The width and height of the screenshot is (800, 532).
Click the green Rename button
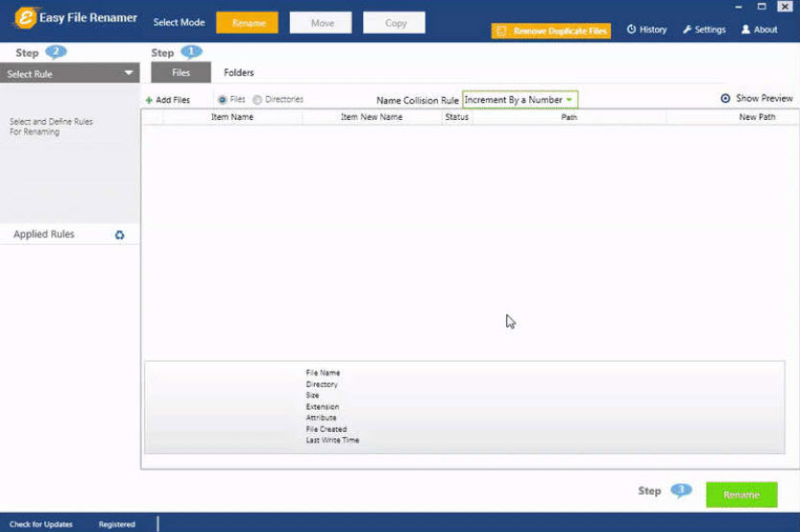(741, 495)
